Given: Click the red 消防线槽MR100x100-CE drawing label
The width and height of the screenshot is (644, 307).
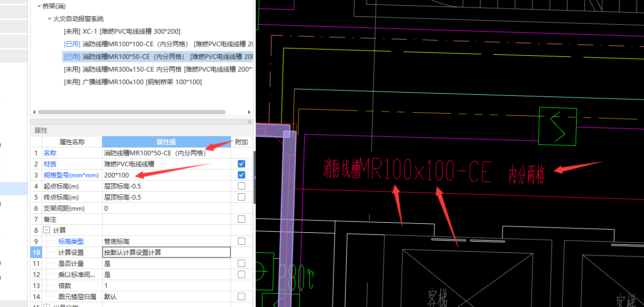Looking at the screenshot, I should pyautogui.click(x=407, y=170).
